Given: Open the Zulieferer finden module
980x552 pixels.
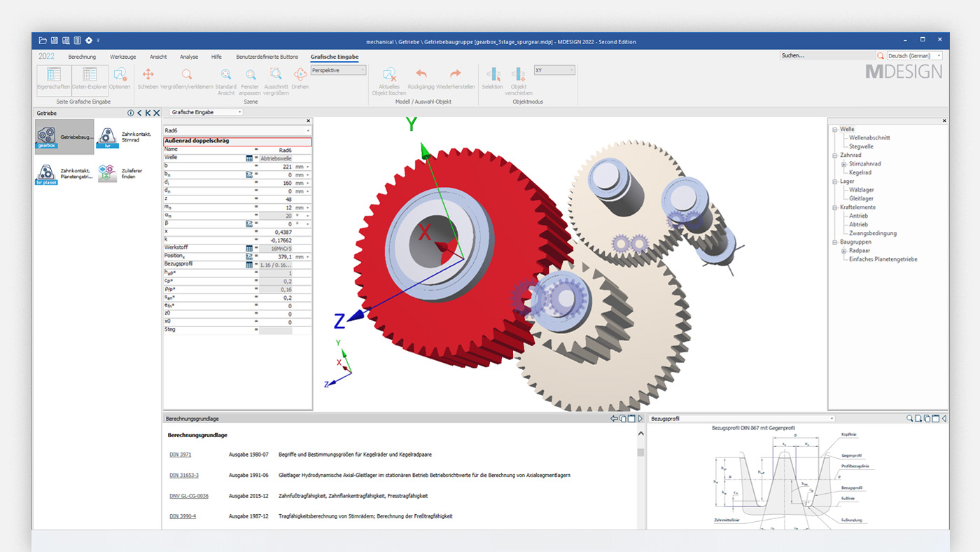Looking at the screenshot, I should tap(119, 173).
